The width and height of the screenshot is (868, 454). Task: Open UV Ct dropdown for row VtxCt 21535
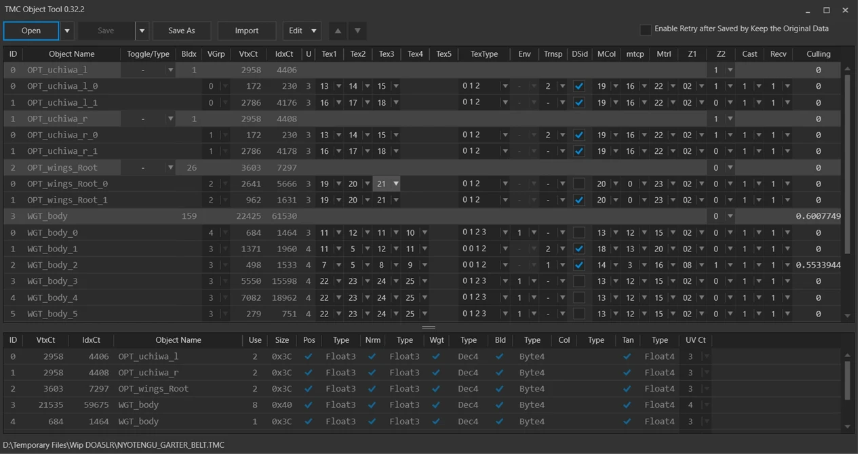(706, 405)
